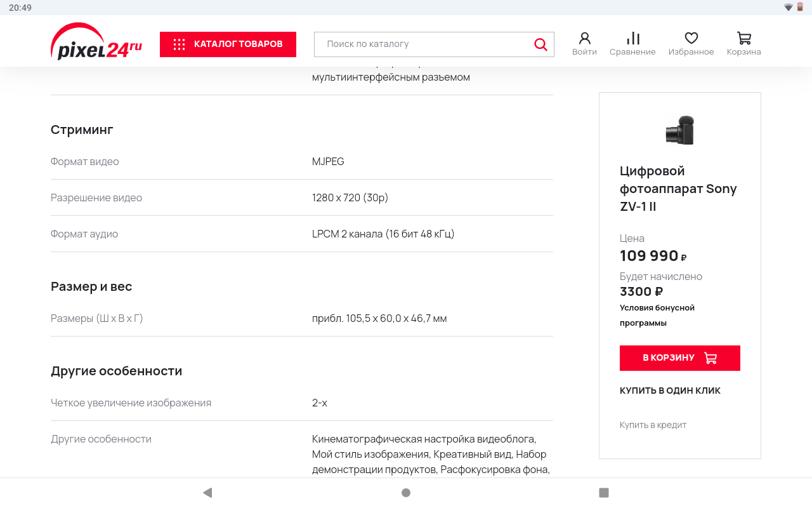
Task: Select Кинематографическая настройка видеоблога text
Action: click(x=424, y=439)
